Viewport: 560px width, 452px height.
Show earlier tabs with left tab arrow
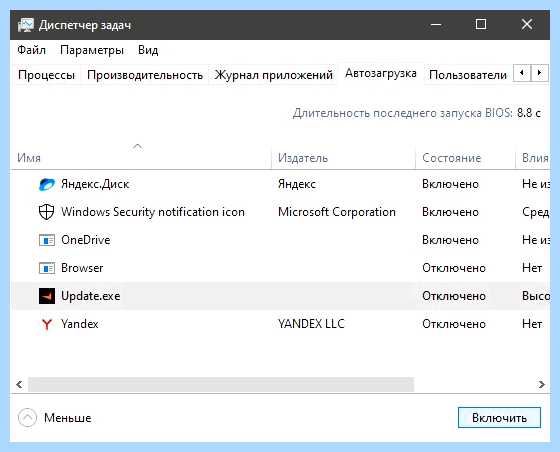pos(522,73)
